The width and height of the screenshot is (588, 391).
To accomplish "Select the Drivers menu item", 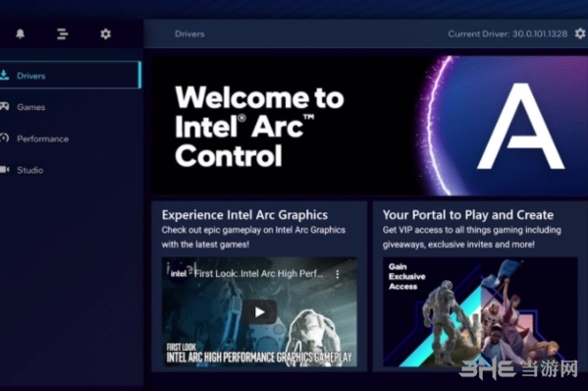I will pyautogui.click(x=70, y=75).
